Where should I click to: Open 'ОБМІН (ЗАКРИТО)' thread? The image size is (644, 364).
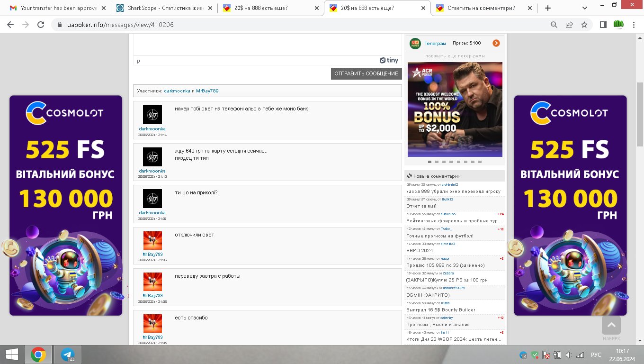(428, 295)
